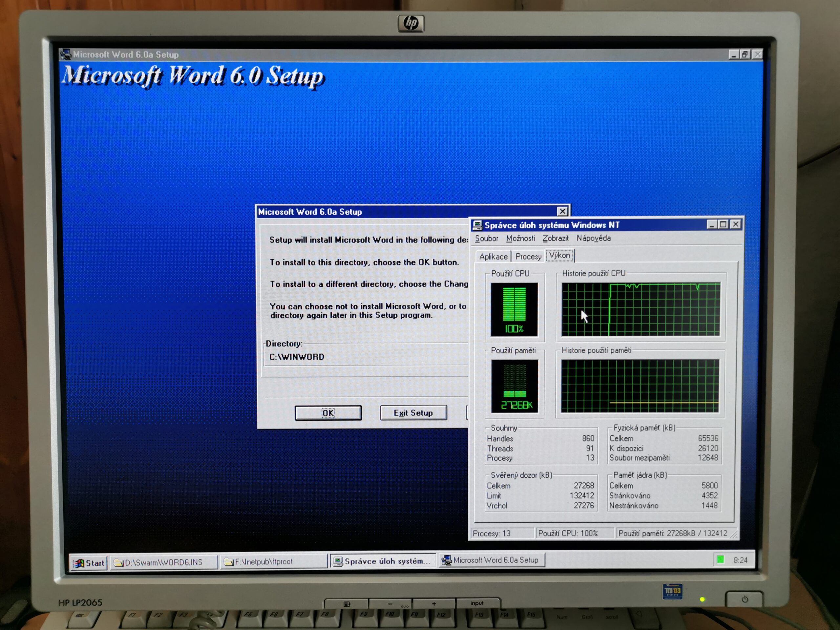Activate Microsoft Word 6.0a Setup taskbar button
Screen dimensions: 840x630
click(492, 560)
